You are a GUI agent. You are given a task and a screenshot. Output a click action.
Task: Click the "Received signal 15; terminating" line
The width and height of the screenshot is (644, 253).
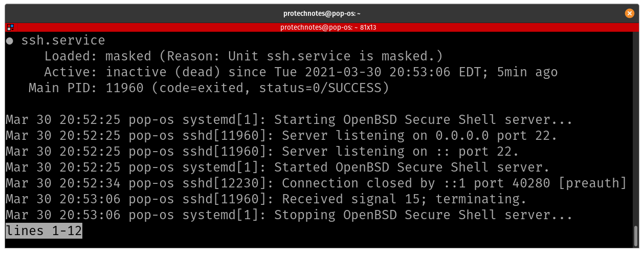[x=266, y=199]
